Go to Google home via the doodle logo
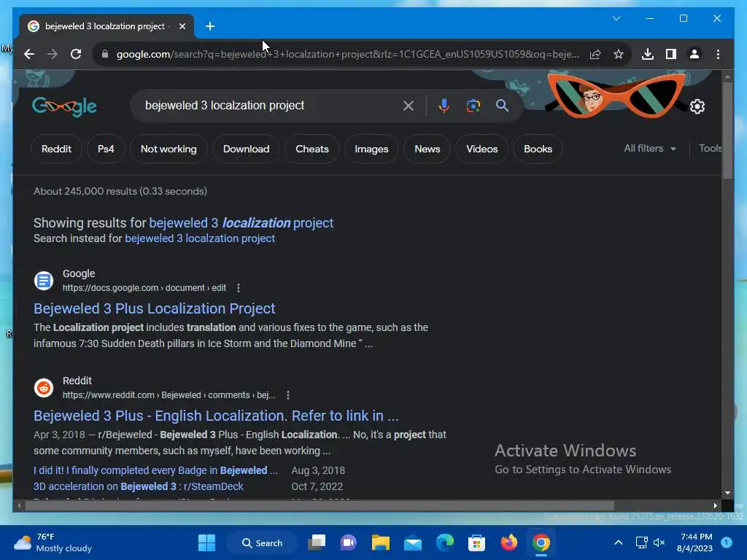 pyautogui.click(x=64, y=106)
